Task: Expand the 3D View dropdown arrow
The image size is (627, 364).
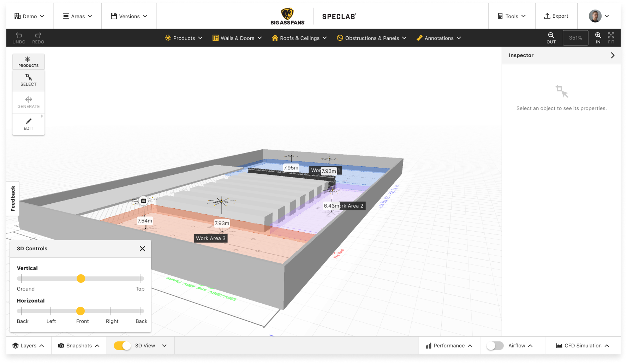Action: point(164,346)
